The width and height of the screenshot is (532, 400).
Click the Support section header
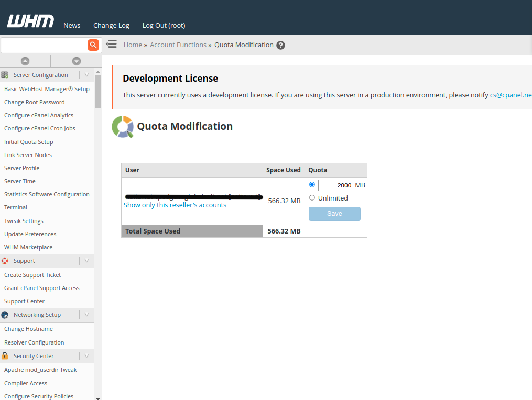coord(24,261)
